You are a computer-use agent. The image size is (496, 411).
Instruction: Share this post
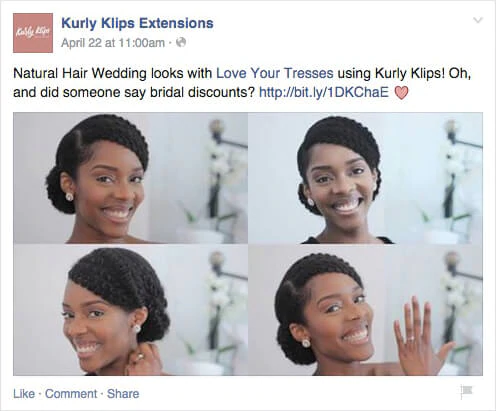point(123,394)
